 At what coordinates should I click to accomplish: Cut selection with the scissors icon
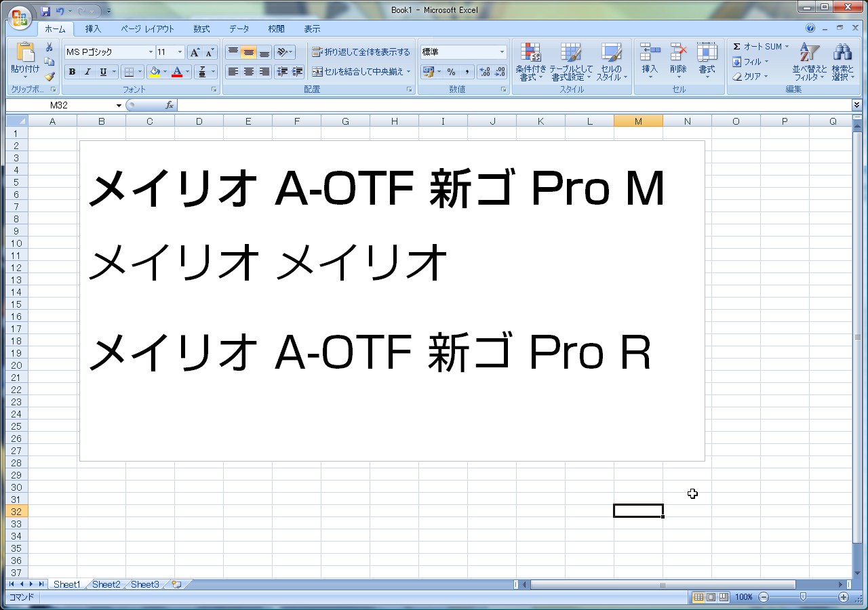pos(50,47)
